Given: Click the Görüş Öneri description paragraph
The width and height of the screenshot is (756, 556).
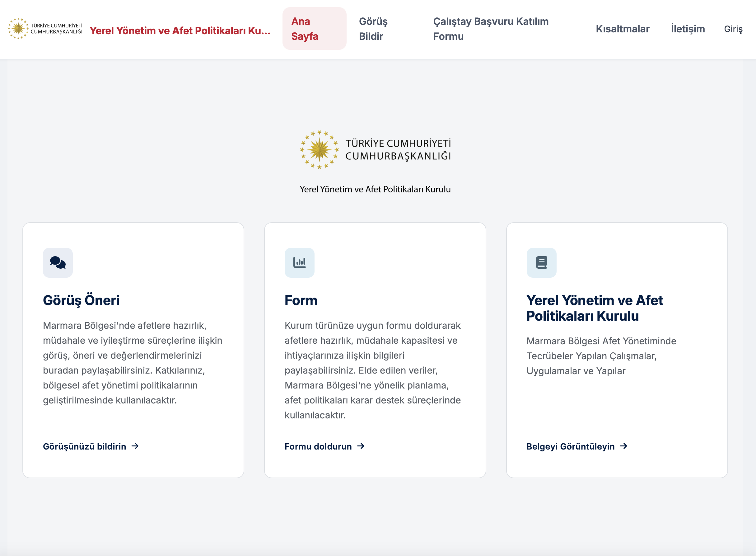Looking at the screenshot, I should [x=133, y=363].
